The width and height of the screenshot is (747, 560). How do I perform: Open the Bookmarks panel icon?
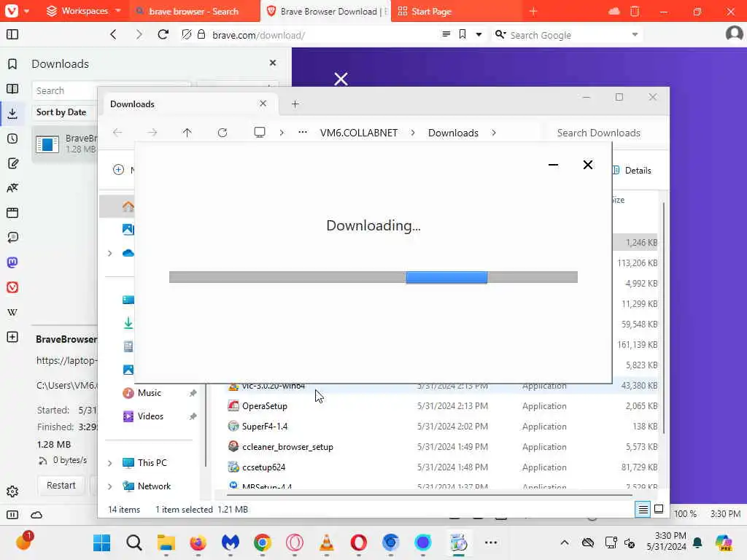click(12, 64)
